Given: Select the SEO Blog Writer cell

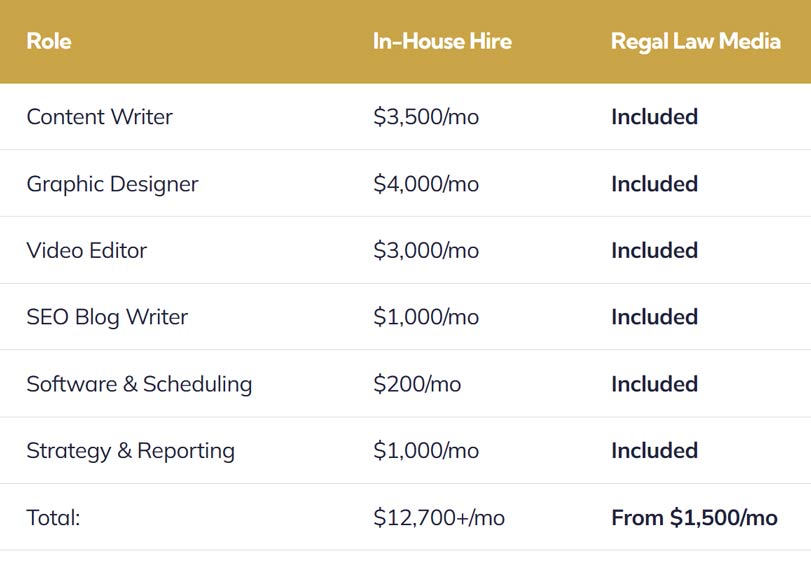Looking at the screenshot, I should point(108,317).
